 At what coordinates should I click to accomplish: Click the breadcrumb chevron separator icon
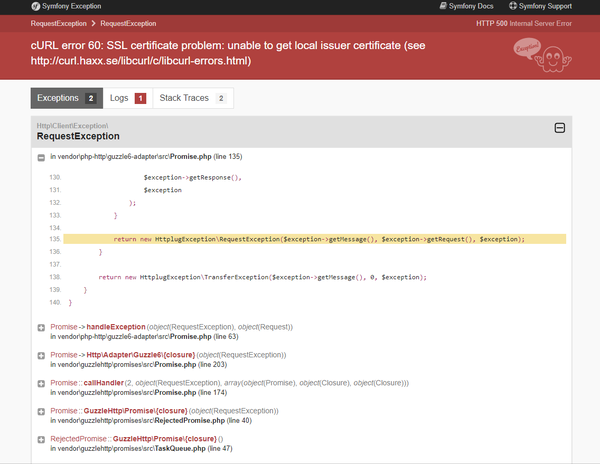(93, 23)
